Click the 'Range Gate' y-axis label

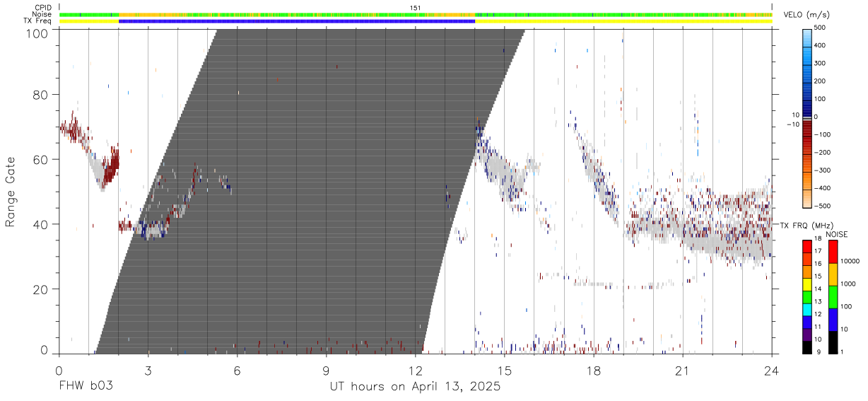click(11, 191)
